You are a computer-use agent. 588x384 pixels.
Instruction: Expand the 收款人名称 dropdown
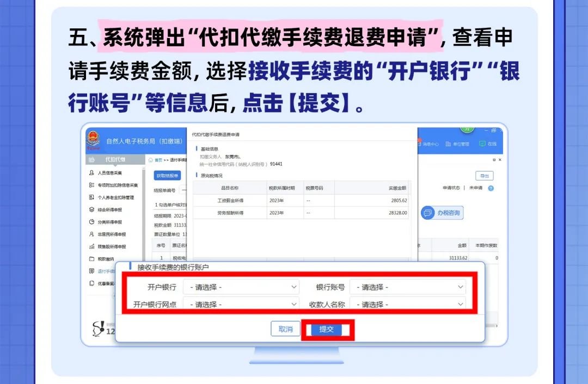click(407, 304)
